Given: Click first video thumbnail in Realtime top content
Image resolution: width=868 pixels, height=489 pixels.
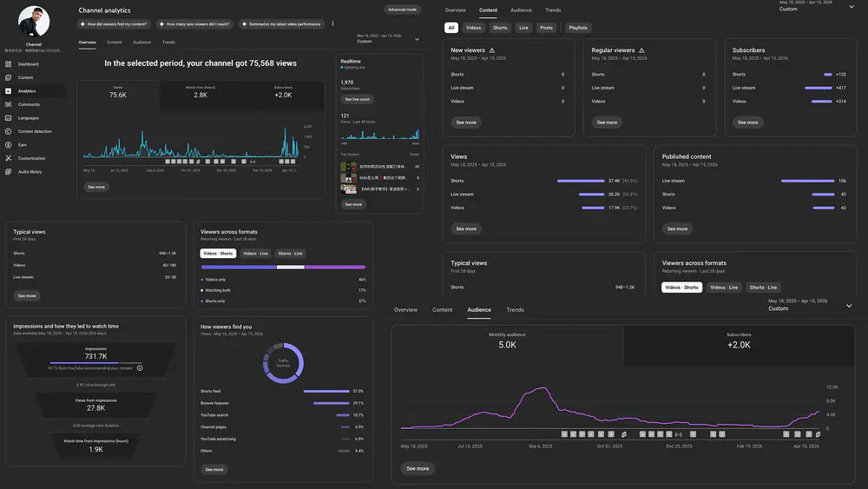Looking at the screenshot, I should (348, 167).
